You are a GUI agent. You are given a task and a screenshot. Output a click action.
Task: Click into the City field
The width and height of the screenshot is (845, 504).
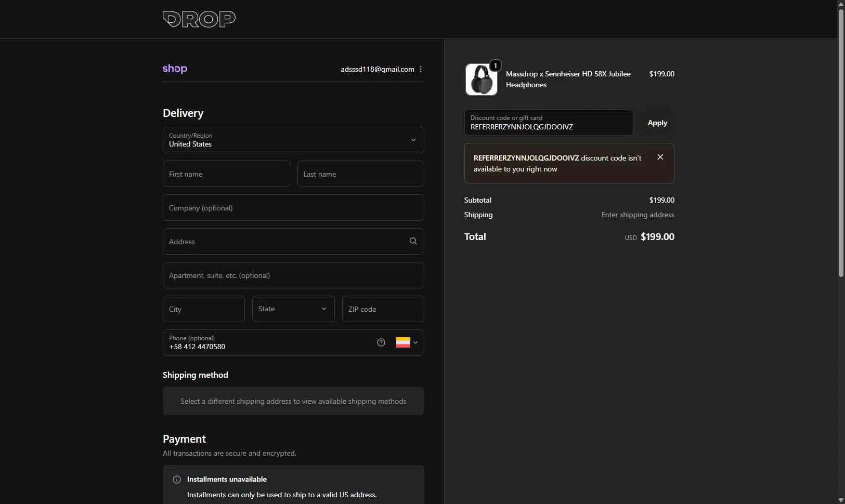coord(203,309)
